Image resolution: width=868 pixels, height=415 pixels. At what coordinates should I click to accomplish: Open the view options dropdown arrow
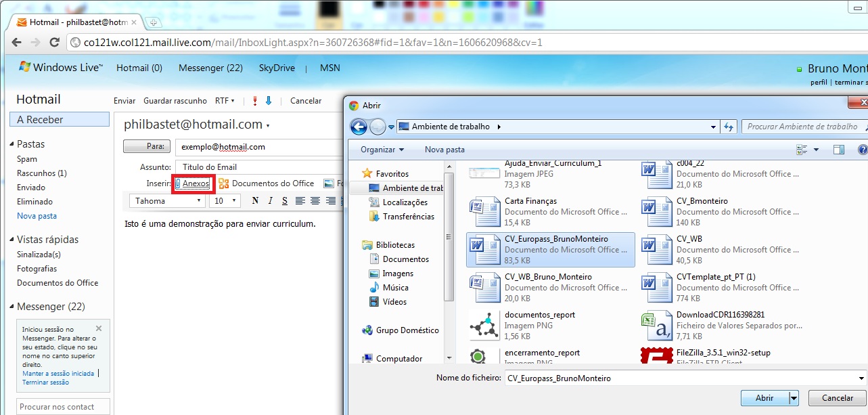pyautogui.click(x=816, y=150)
